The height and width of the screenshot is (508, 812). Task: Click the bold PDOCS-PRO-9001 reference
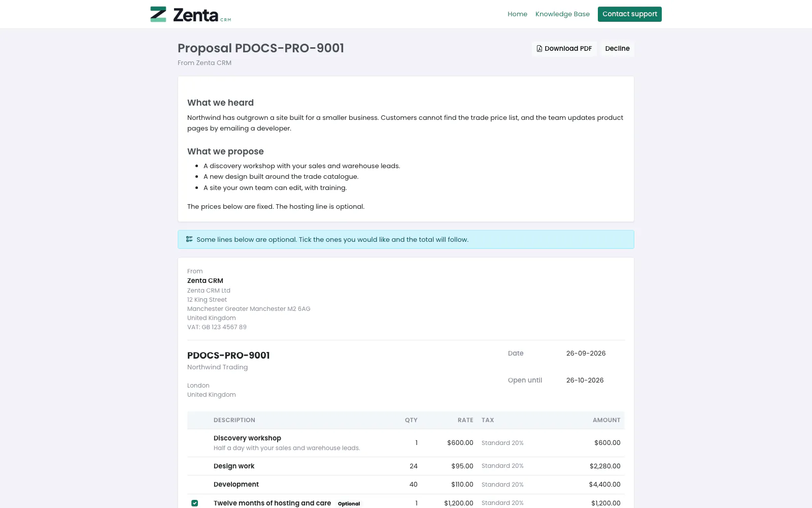228,356
